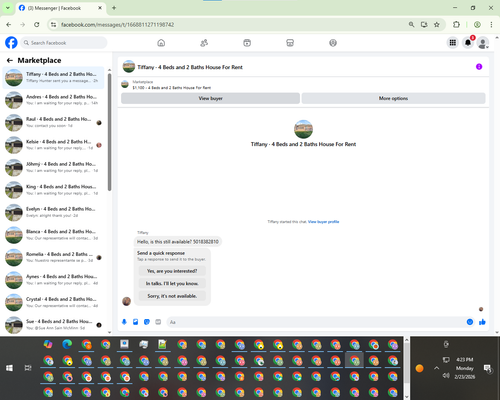Select the Messenger | Facebook browser tab
Image resolution: width=500 pixels, height=400 pixels.
[x=60, y=8]
